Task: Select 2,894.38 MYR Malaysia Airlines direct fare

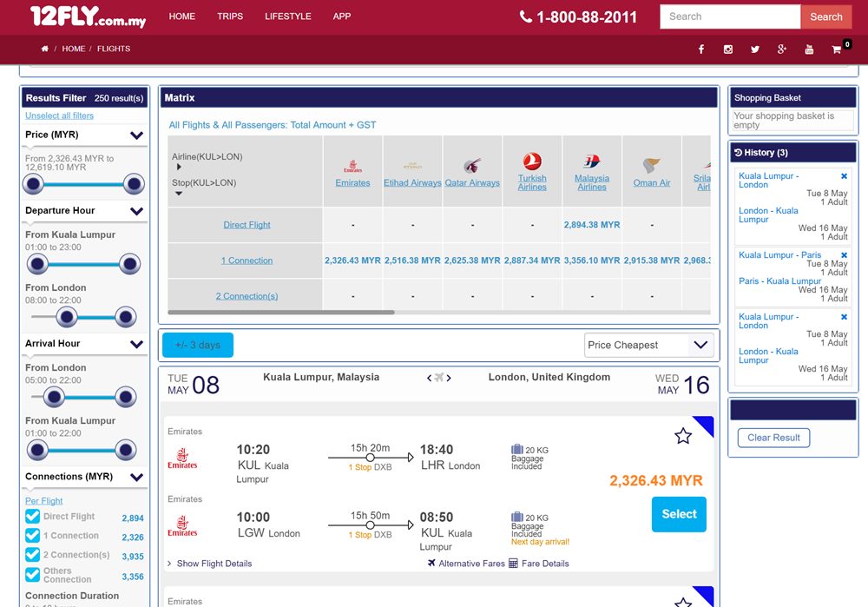Action: (592, 225)
